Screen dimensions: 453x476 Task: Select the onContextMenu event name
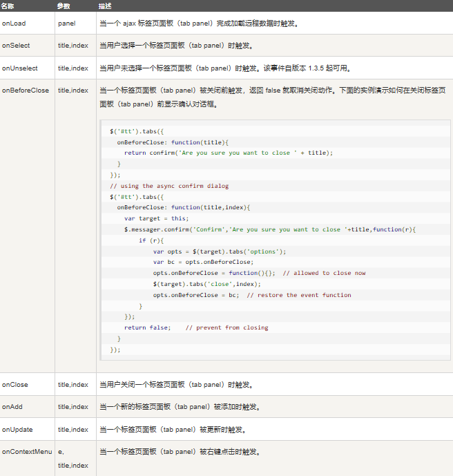pos(27,452)
